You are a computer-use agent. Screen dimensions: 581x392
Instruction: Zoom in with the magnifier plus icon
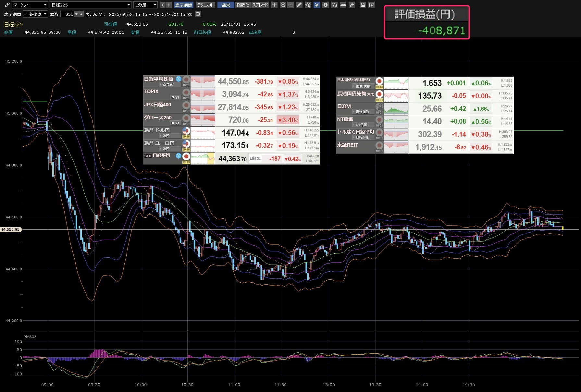(283, 5)
